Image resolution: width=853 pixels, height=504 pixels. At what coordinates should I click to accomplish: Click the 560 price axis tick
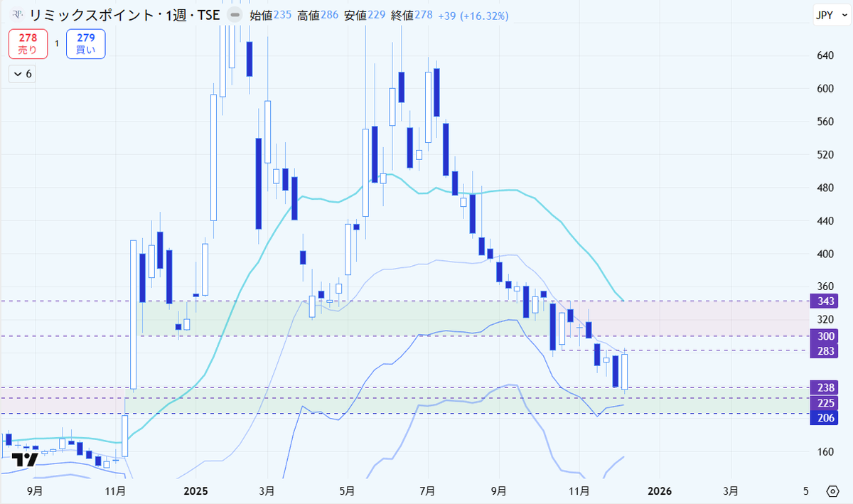coord(825,122)
